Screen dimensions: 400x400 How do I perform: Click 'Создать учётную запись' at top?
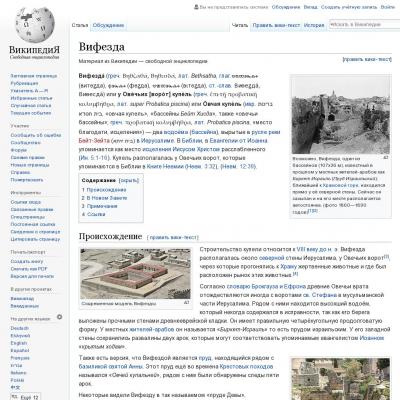(349, 7)
